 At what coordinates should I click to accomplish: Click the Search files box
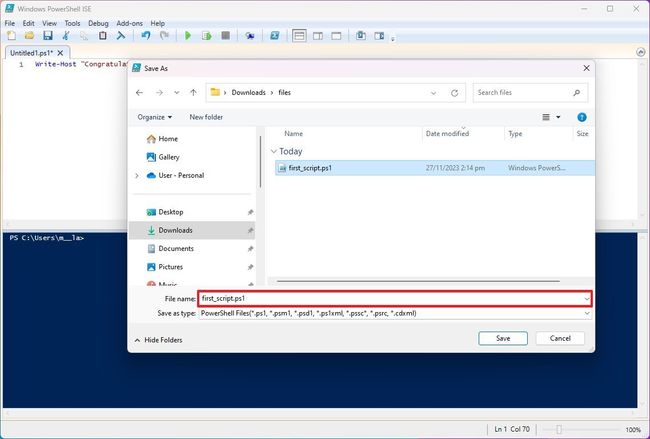530,92
